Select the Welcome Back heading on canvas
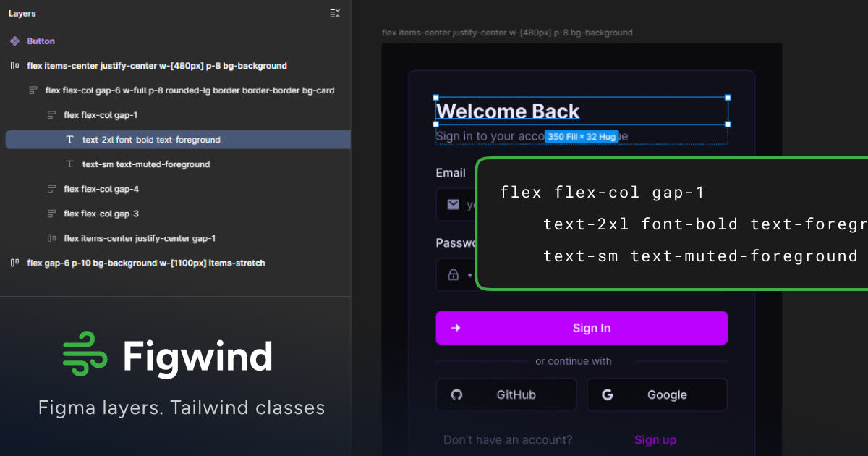Viewport: 868px width, 456px height. 508,111
